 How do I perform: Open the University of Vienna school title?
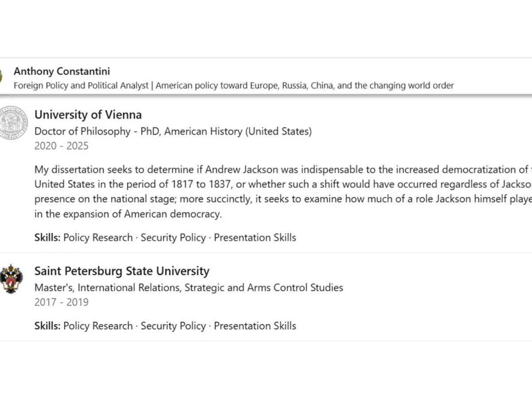88,115
